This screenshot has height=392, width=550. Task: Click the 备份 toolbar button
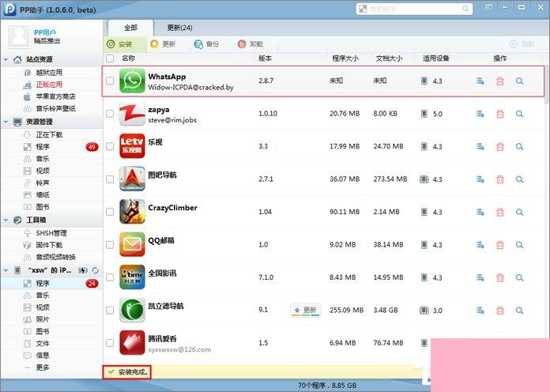[x=206, y=44]
